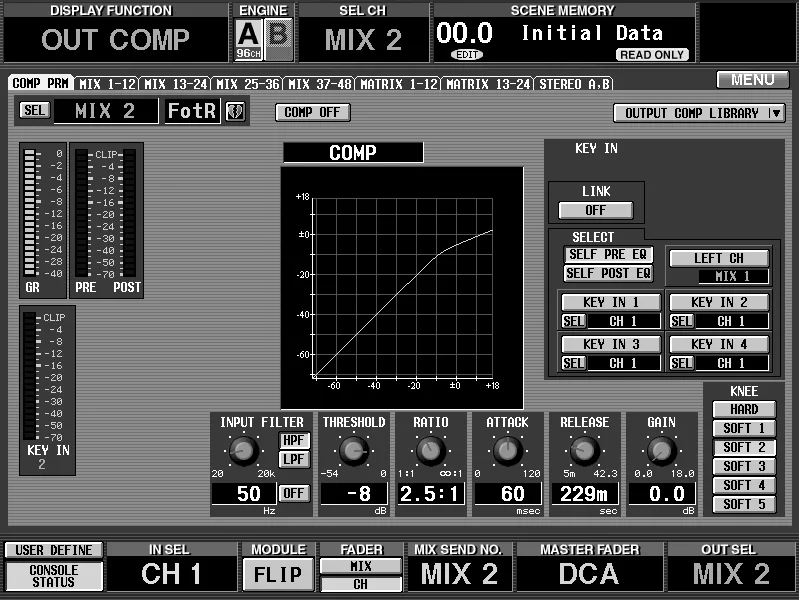The height and width of the screenshot is (600, 799).
Task: Select SELF PRE EQ key in source
Action: (608, 254)
